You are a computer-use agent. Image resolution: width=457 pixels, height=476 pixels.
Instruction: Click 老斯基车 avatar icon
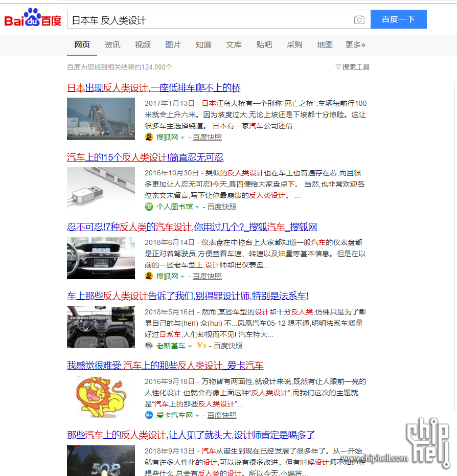click(149, 346)
